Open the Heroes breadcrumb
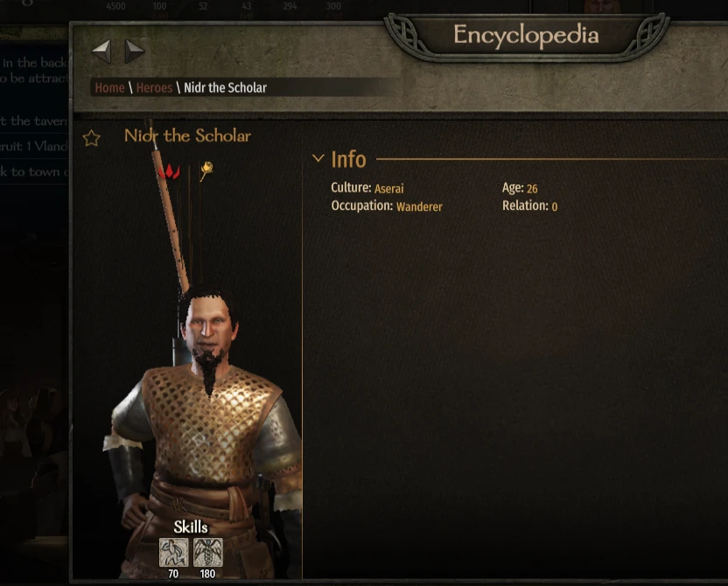 pyautogui.click(x=154, y=87)
